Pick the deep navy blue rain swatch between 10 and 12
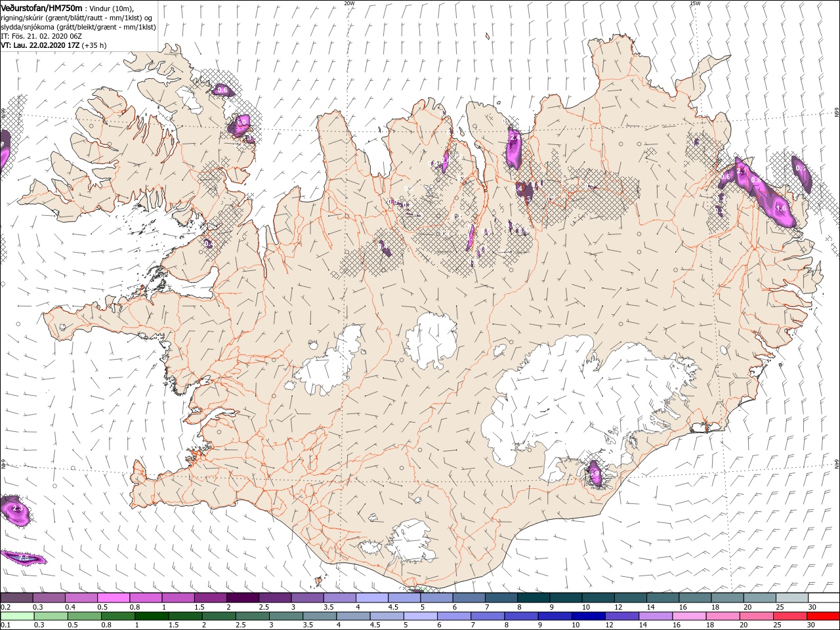Screen dimensions: 840x630 pyautogui.click(x=589, y=616)
